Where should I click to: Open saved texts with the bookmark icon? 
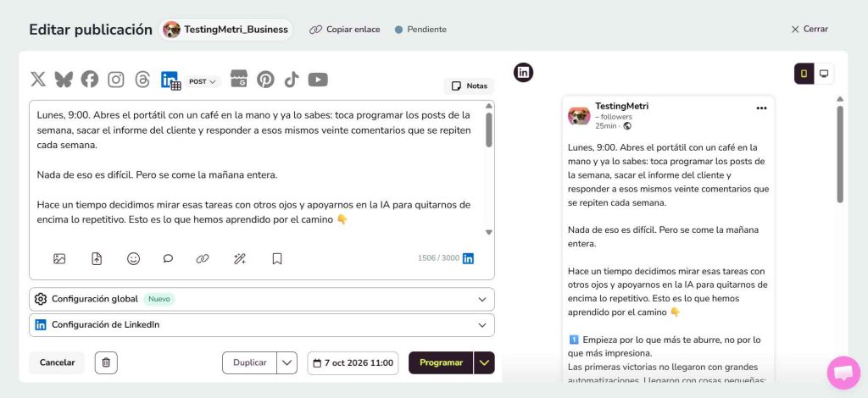(277, 259)
